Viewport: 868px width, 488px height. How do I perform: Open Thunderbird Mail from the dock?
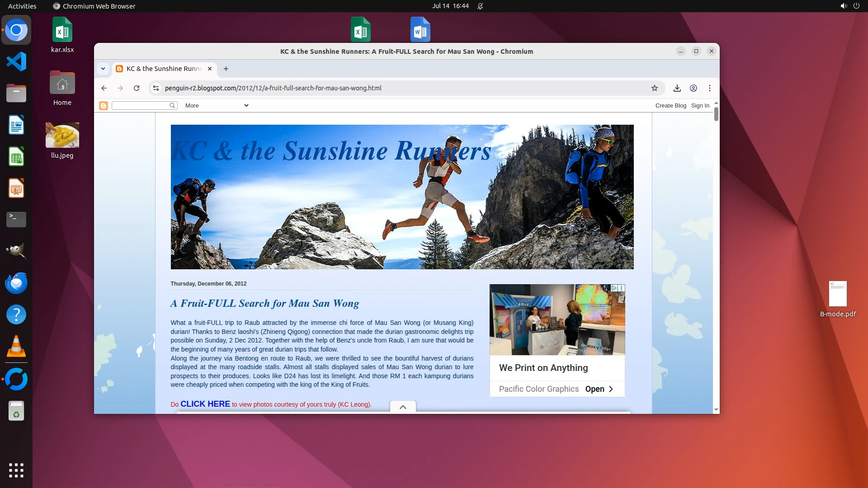[16, 283]
